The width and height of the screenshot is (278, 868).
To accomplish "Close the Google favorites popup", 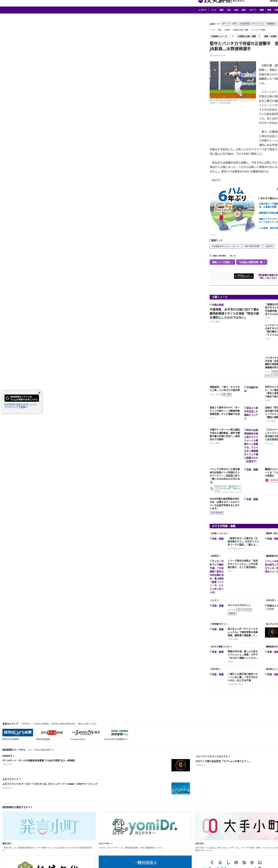I will point(39,393).
